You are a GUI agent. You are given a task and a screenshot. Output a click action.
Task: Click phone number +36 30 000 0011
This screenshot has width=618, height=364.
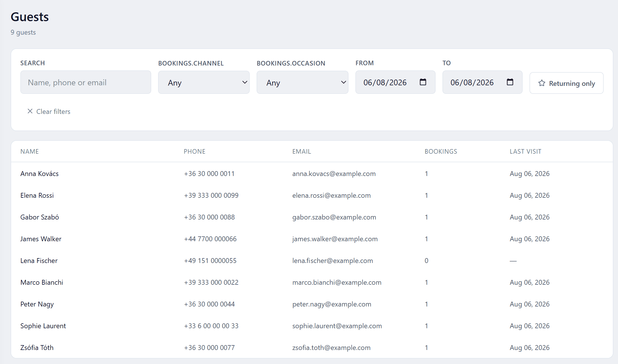209,174
